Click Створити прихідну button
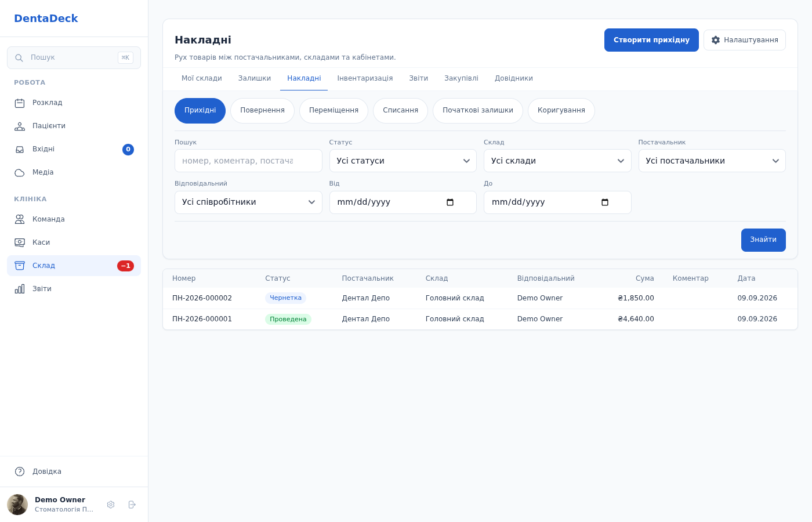Screen dimensions: 812x522 click(x=651, y=40)
